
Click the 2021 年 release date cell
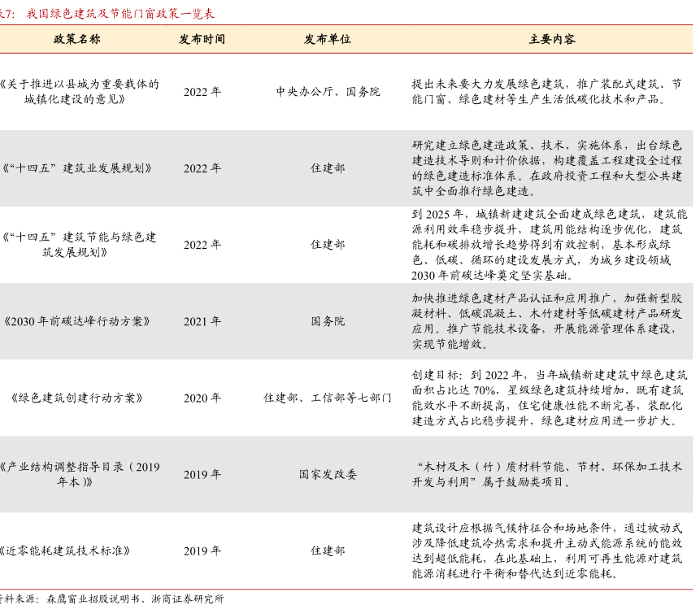click(202, 321)
